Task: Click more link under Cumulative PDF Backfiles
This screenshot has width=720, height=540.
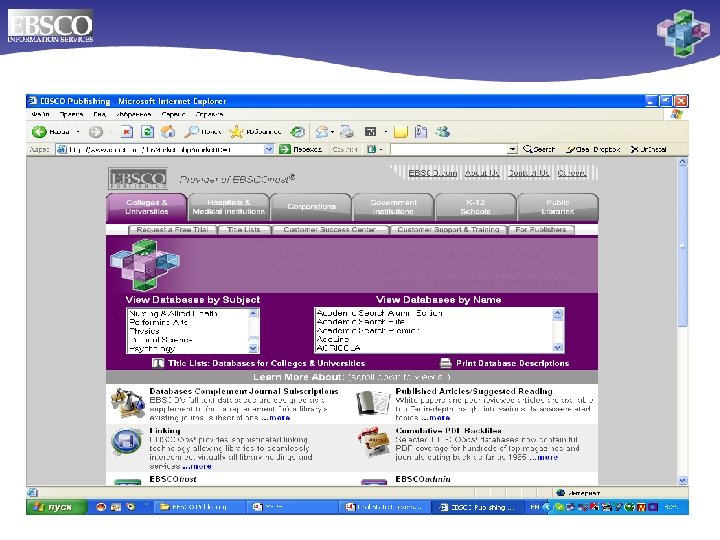Action: click(x=543, y=457)
